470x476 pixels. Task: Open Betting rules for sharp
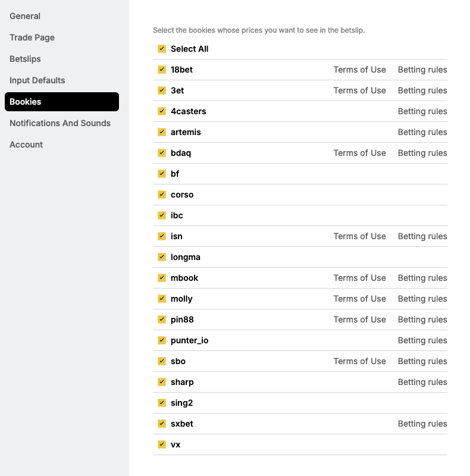pos(422,382)
